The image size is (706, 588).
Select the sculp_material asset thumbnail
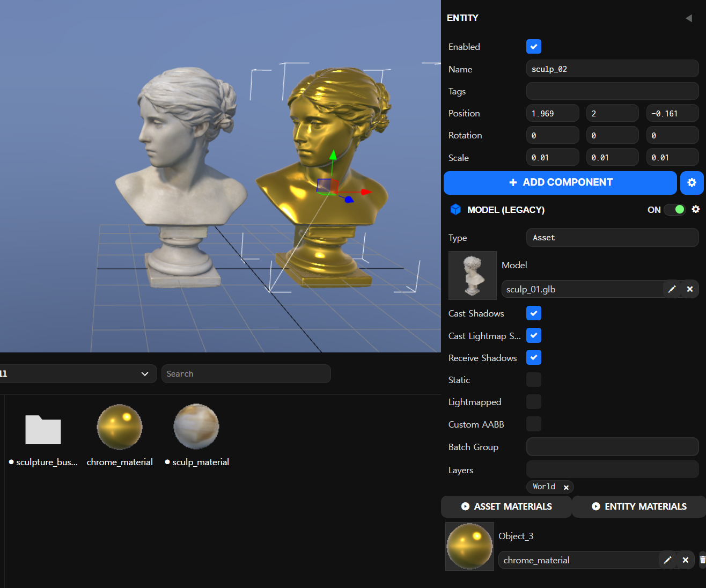pos(196,427)
